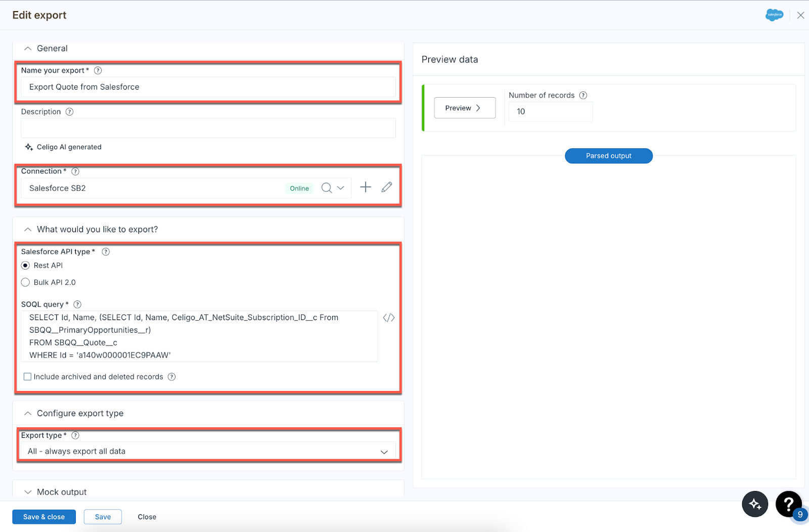Click the Save button
Viewport: 809px width, 532px height.
[103, 517]
